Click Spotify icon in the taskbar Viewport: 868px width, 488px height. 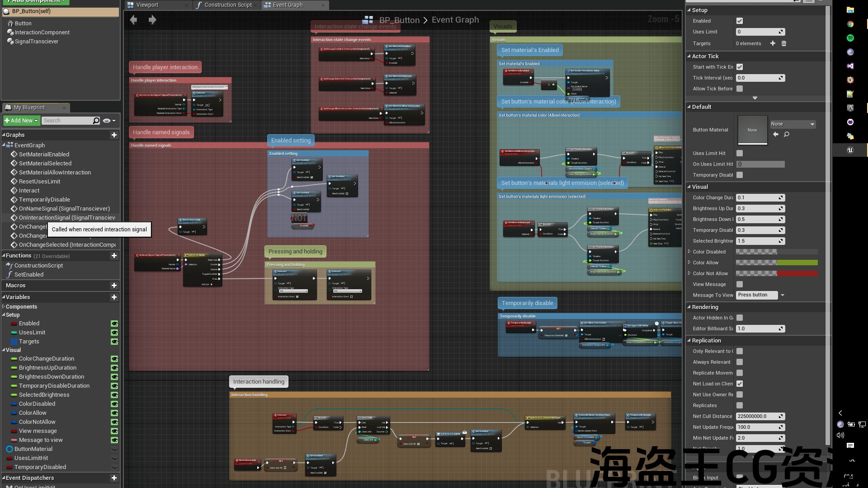coord(850,38)
